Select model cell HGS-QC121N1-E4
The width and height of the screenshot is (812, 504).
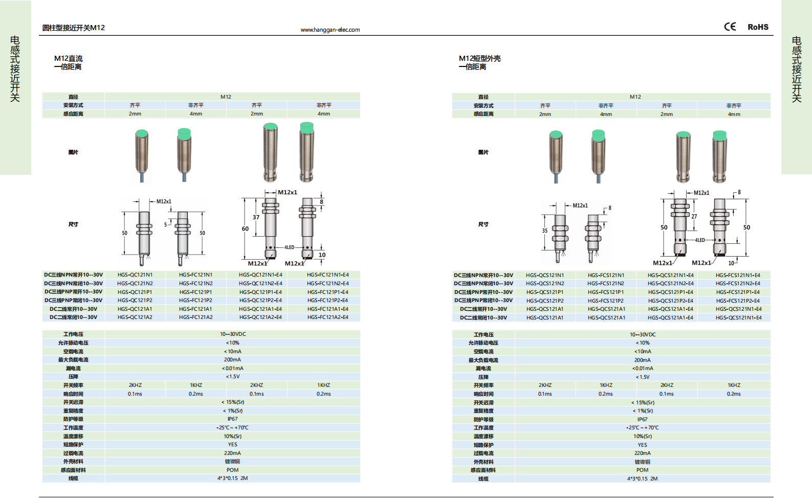pos(260,275)
